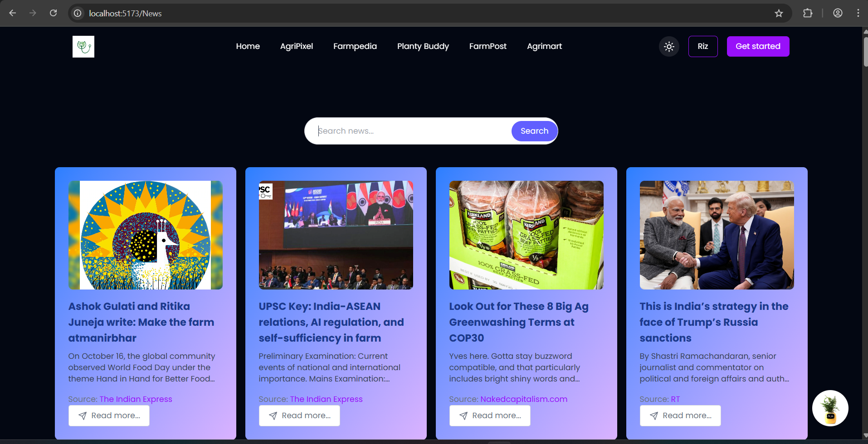Open the browser three-dot menu
Viewport: 868px width, 444px height.
[858, 13]
